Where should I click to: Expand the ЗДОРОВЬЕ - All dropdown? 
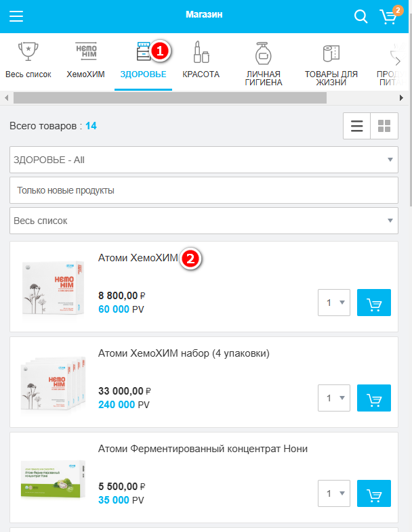tap(203, 160)
